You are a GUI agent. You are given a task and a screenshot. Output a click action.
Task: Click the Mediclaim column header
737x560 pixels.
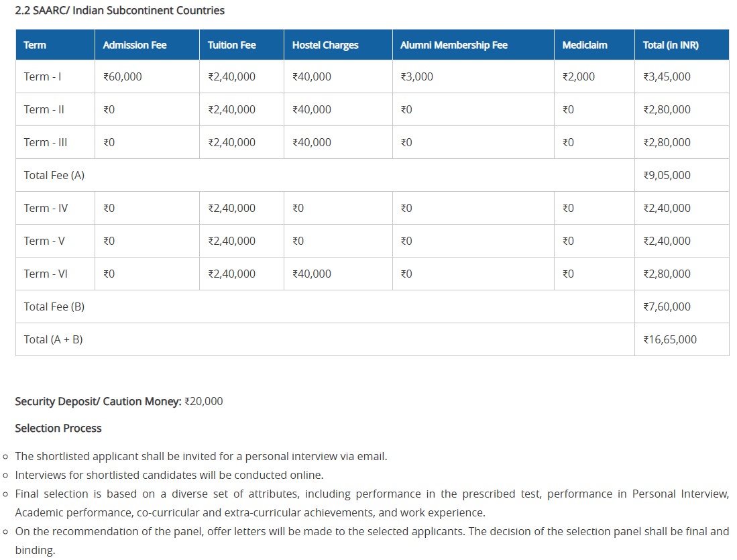pos(585,45)
